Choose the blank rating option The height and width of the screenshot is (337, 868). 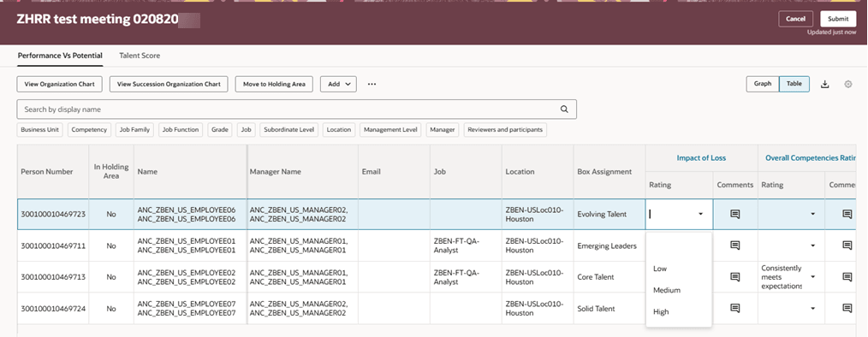pyautogui.click(x=679, y=247)
